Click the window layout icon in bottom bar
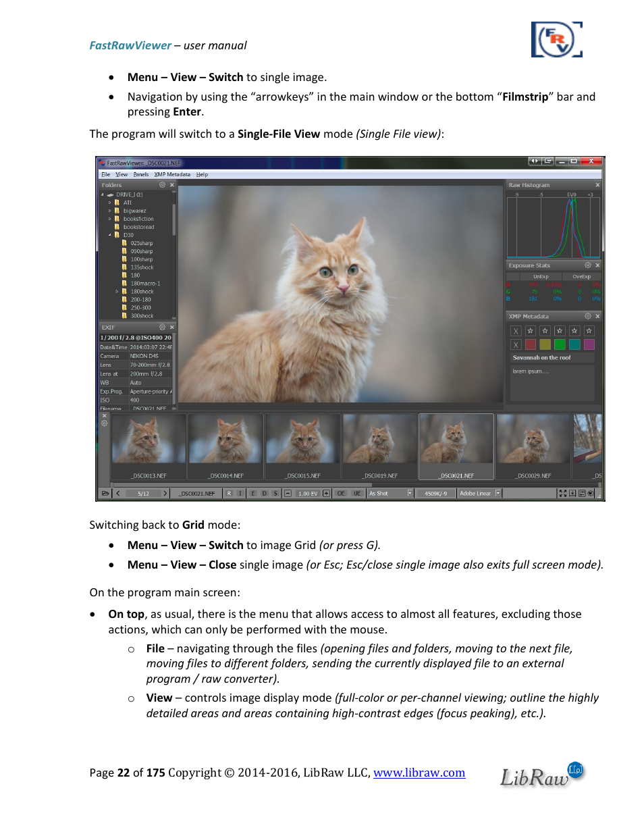Image resolution: width=644 pixels, height=834 pixels. point(582,493)
